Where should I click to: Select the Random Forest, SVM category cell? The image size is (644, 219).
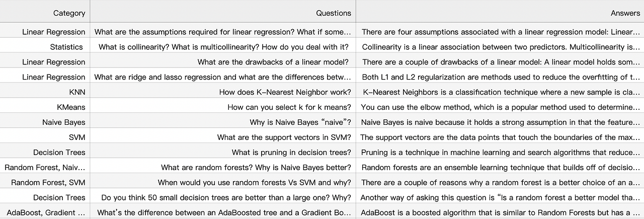click(48, 183)
